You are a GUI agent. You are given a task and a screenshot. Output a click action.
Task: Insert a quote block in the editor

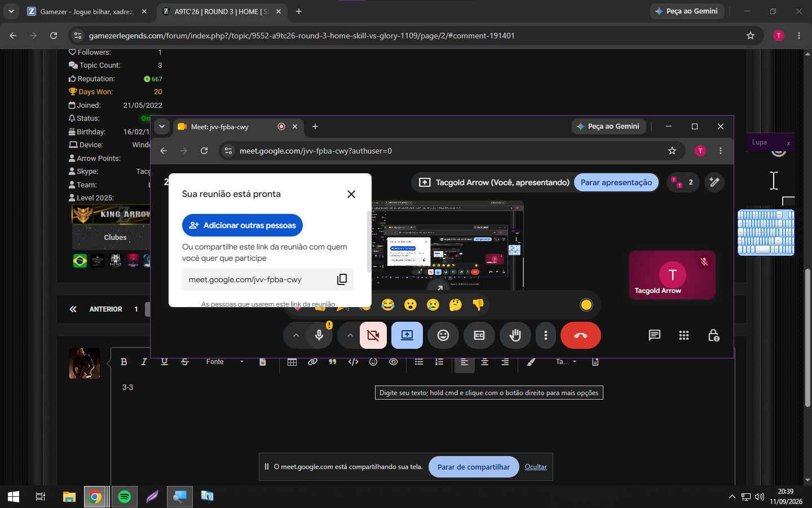(333, 362)
